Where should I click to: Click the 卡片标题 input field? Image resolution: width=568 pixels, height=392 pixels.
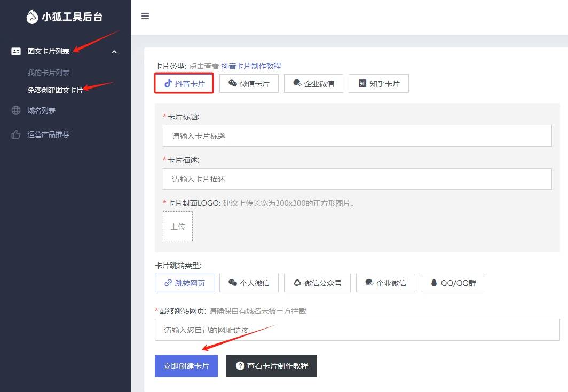pos(357,135)
